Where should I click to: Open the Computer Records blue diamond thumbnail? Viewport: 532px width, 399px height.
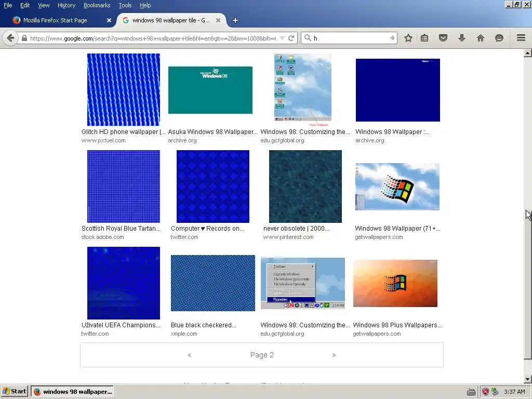[213, 187]
